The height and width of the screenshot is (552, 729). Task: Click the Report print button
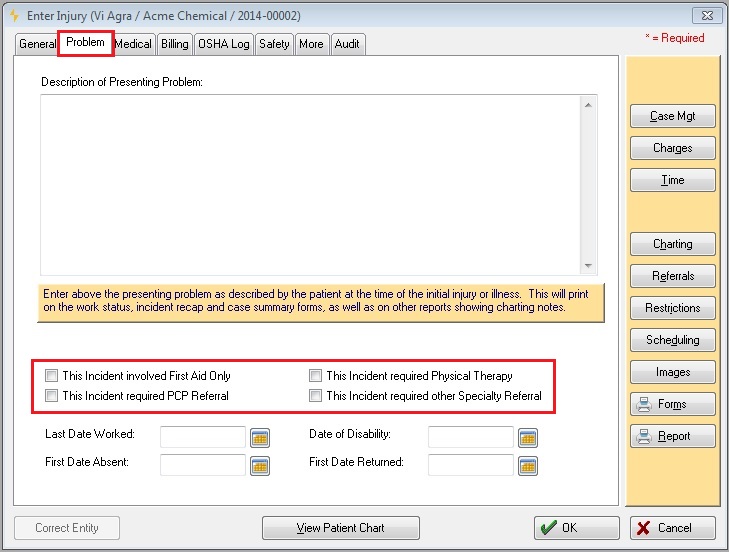(x=672, y=436)
